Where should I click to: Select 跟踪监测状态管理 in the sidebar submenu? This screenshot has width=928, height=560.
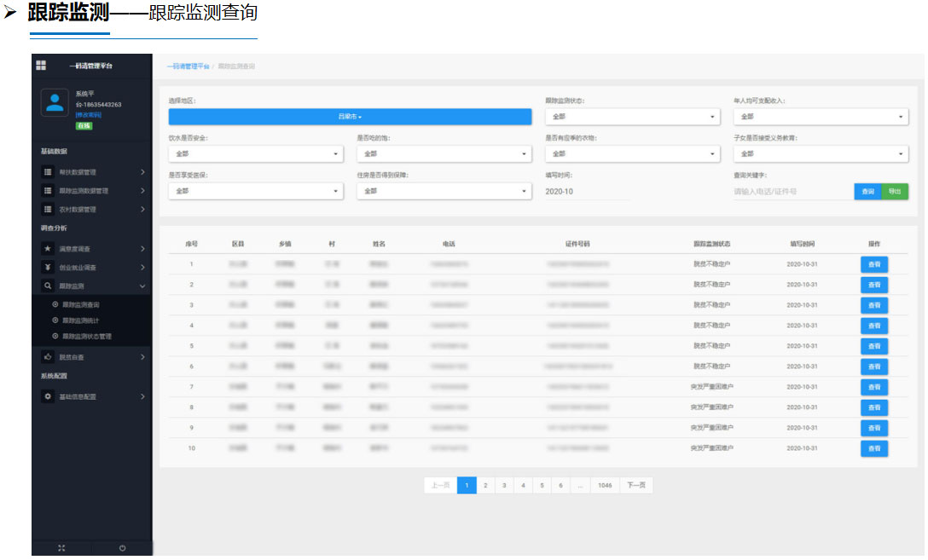87,337
